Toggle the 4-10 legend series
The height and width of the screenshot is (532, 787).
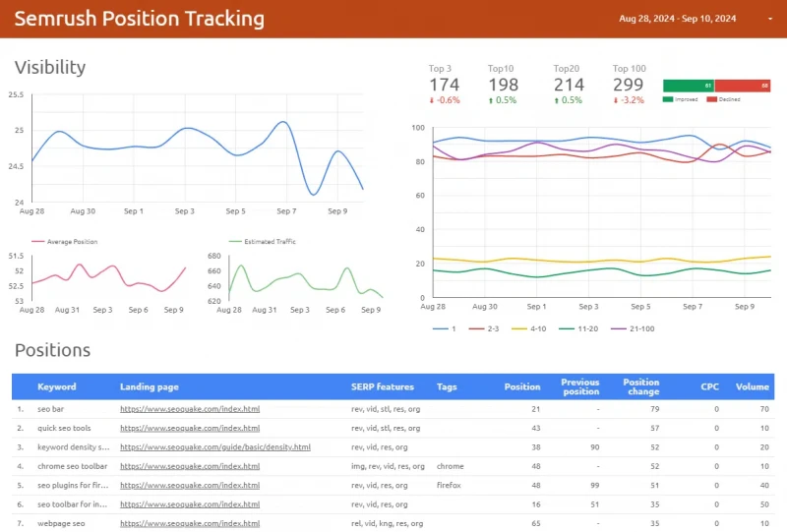click(x=528, y=328)
